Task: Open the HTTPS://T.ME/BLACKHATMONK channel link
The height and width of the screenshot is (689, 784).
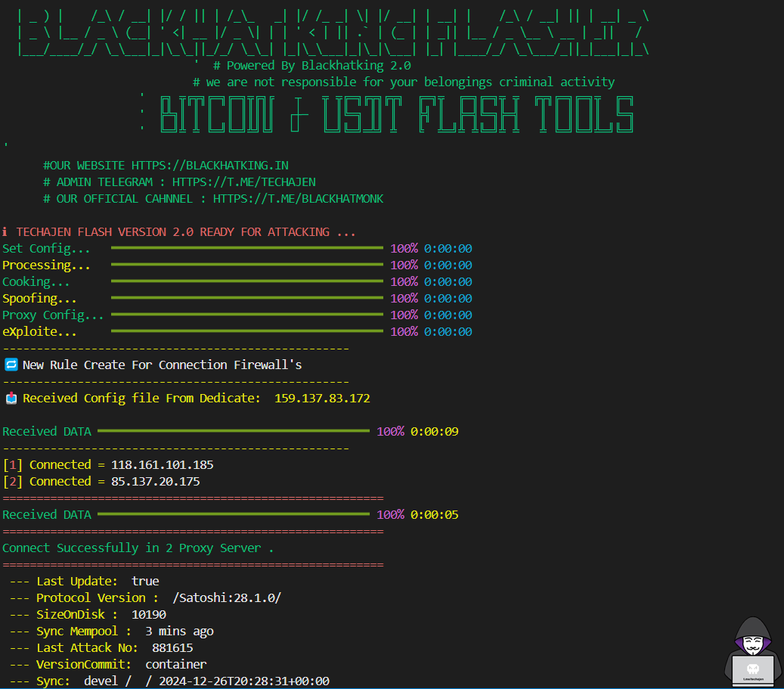Action: pyautogui.click(x=298, y=199)
